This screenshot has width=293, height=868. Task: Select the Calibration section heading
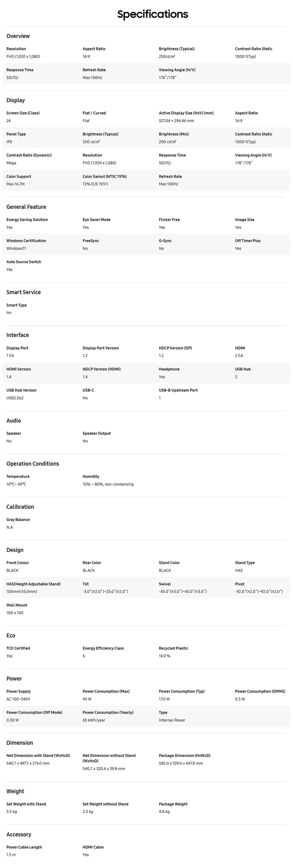(20, 507)
